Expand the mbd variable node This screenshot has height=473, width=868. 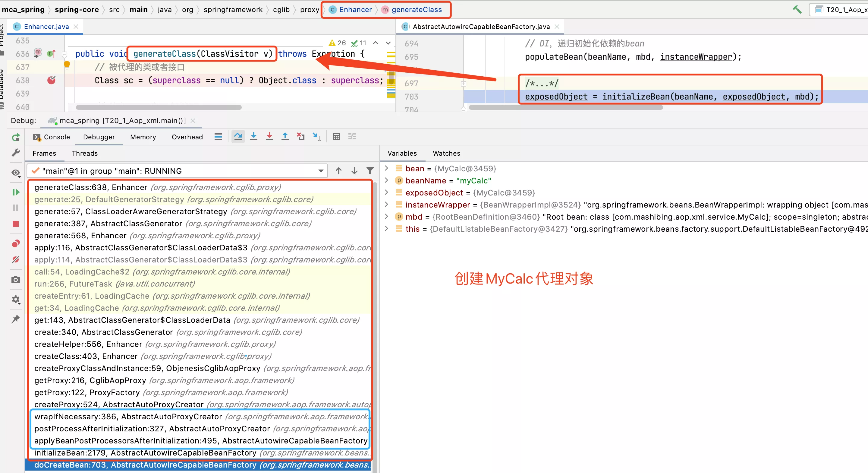coord(386,217)
